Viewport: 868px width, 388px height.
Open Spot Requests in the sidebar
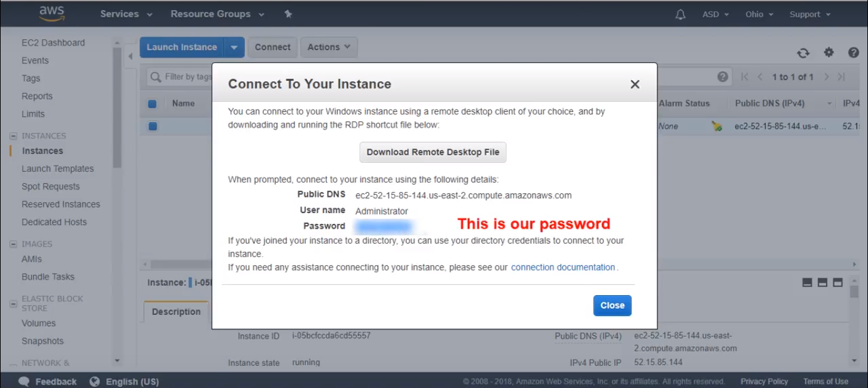point(51,186)
